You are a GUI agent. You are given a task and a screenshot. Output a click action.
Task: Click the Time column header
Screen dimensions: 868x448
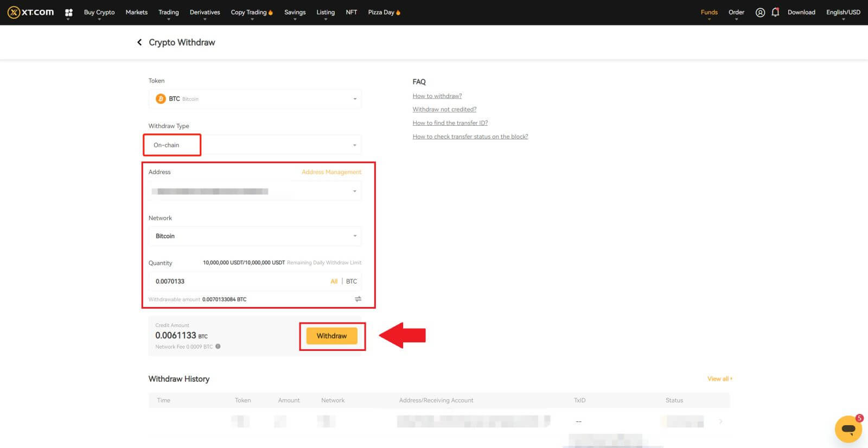163,400
